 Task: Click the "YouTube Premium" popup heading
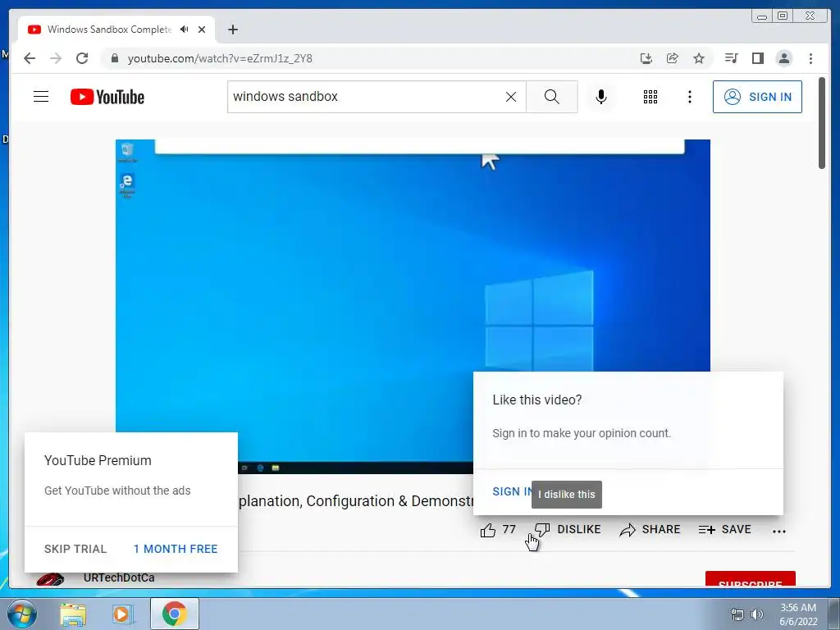point(98,460)
